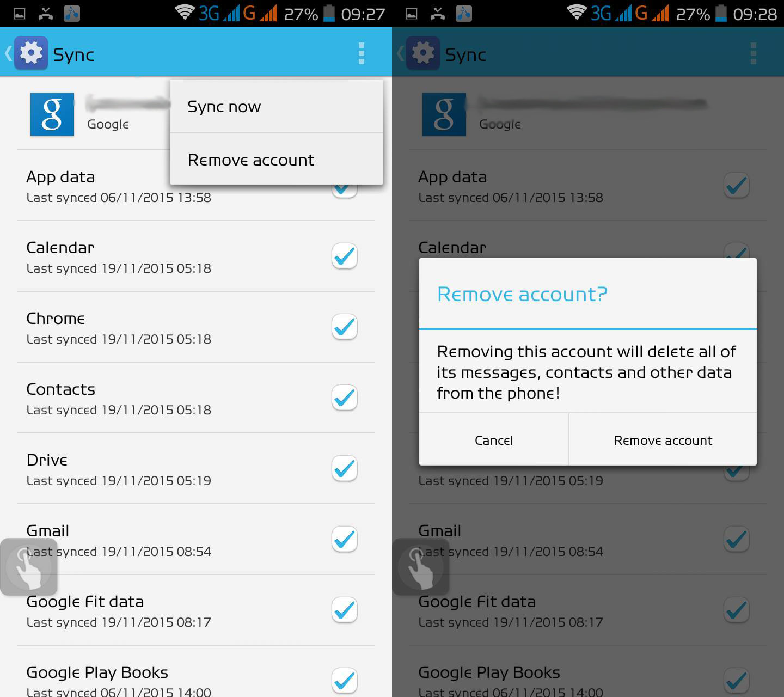Tap the Sync title in right header

click(465, 55)
